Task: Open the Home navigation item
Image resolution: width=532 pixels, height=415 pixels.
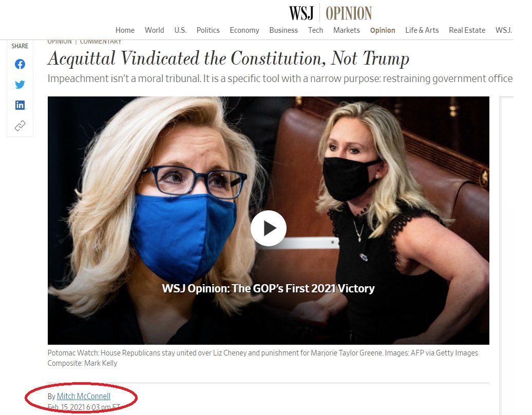Action: (125, 30)
